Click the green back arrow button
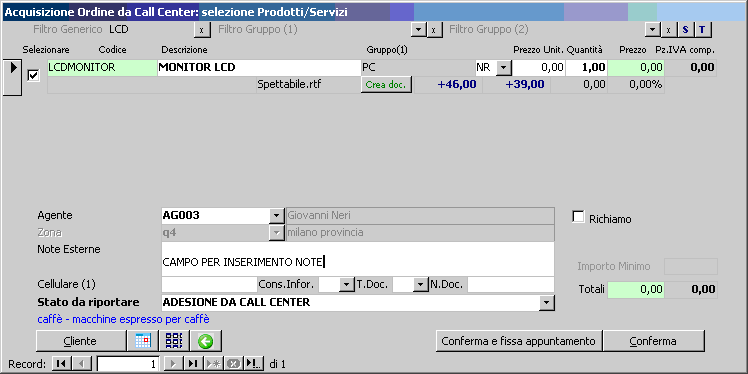This screenshot has height=374, width=748. coord(206,341)
